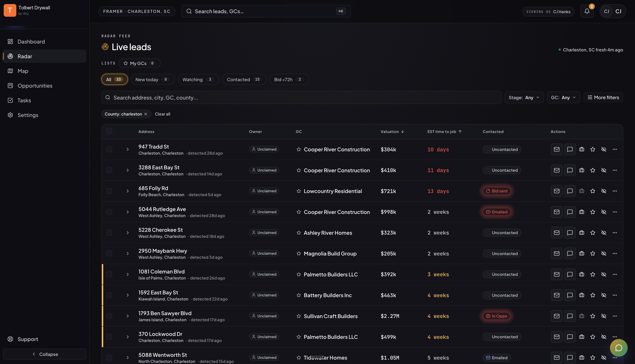Open the Stage filter dropdown
The image size is (635, 364).
(524, 98)
